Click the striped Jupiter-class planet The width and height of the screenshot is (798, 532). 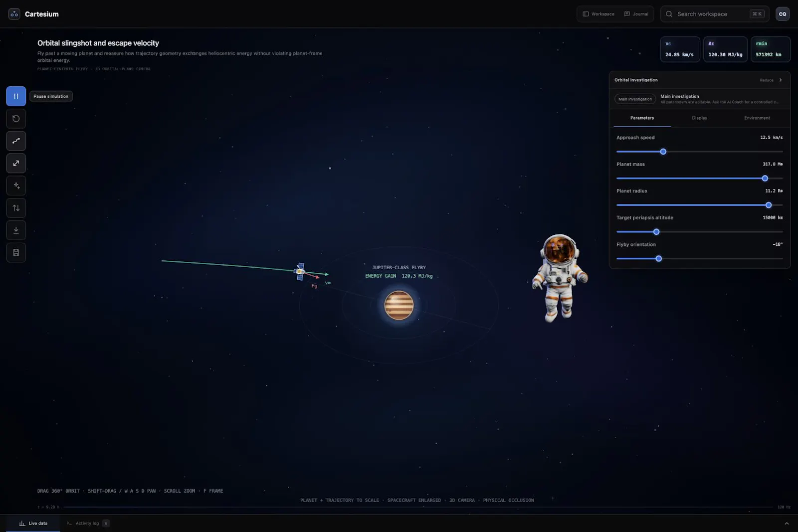tap(399, 305)
